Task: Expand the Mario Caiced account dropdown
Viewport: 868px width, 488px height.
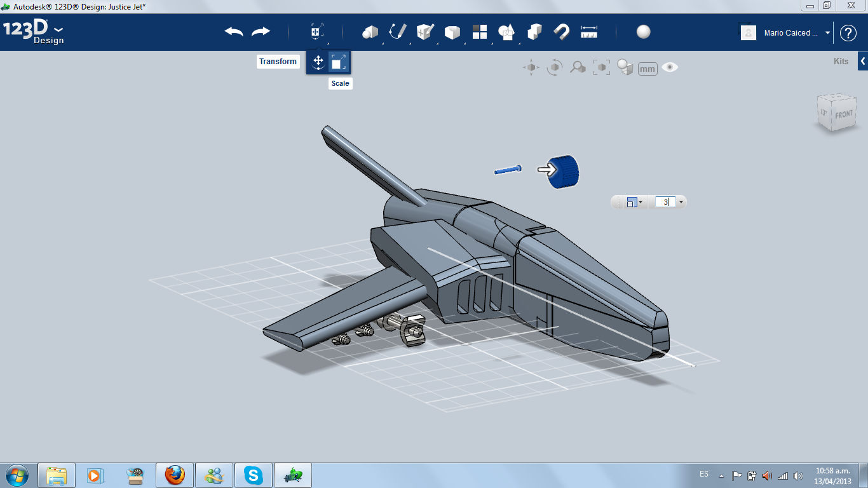Action: 827,33
